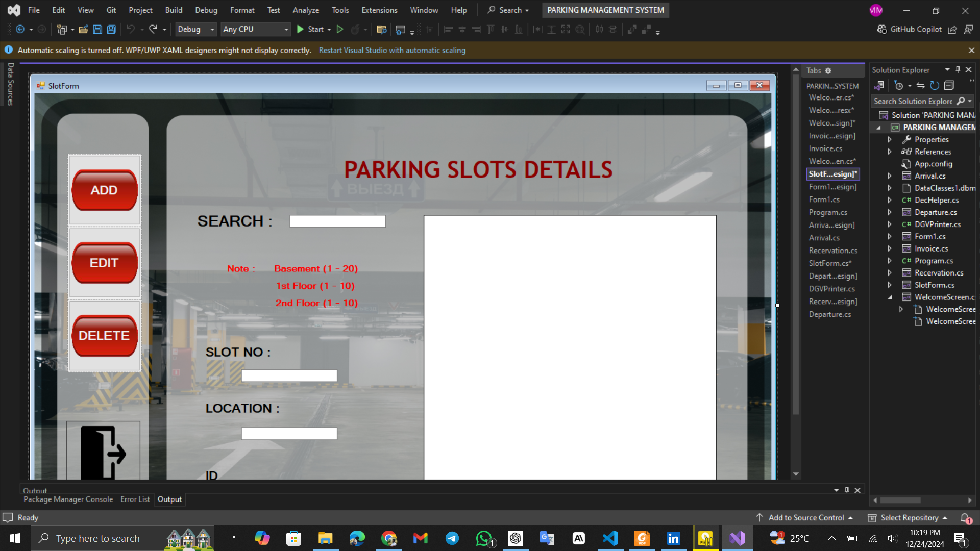Toggle the Solution Explorer pin (auto hide)

pyautogui.click(x=958, y=70)
